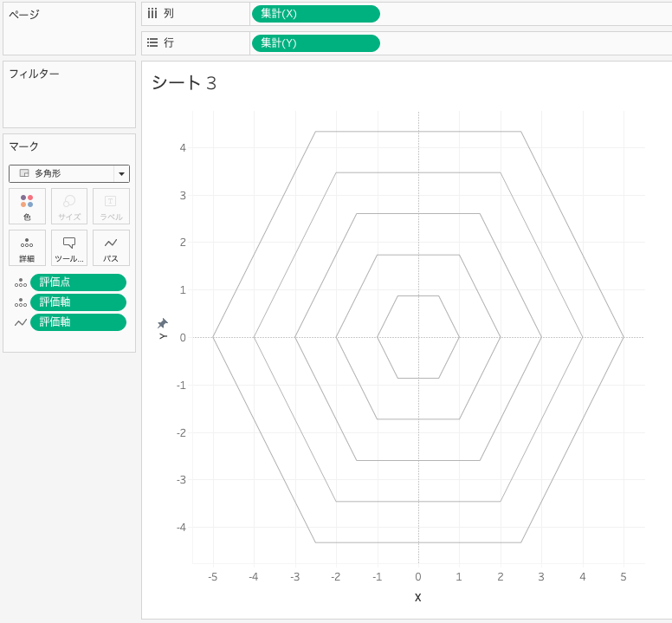Viewport: 672px width, 623px height.
Task: Click the ラベル (Label) marks button
Action: (111, 206)
